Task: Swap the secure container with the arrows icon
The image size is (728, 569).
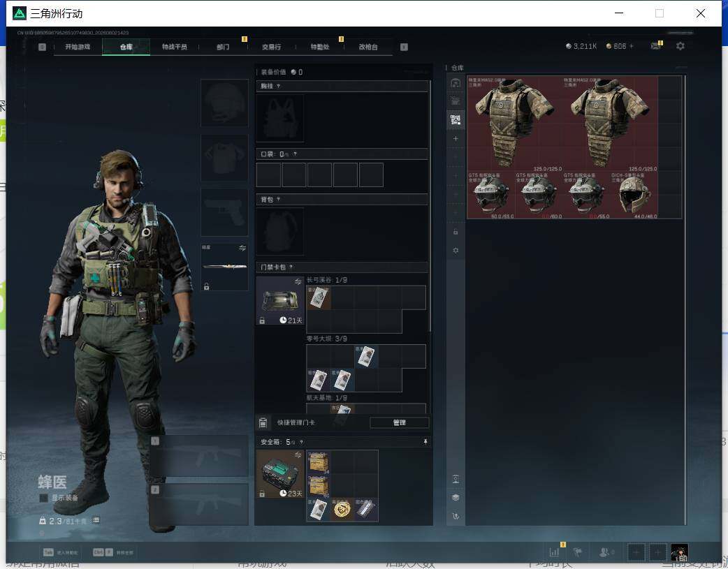Action: [298, 455]
